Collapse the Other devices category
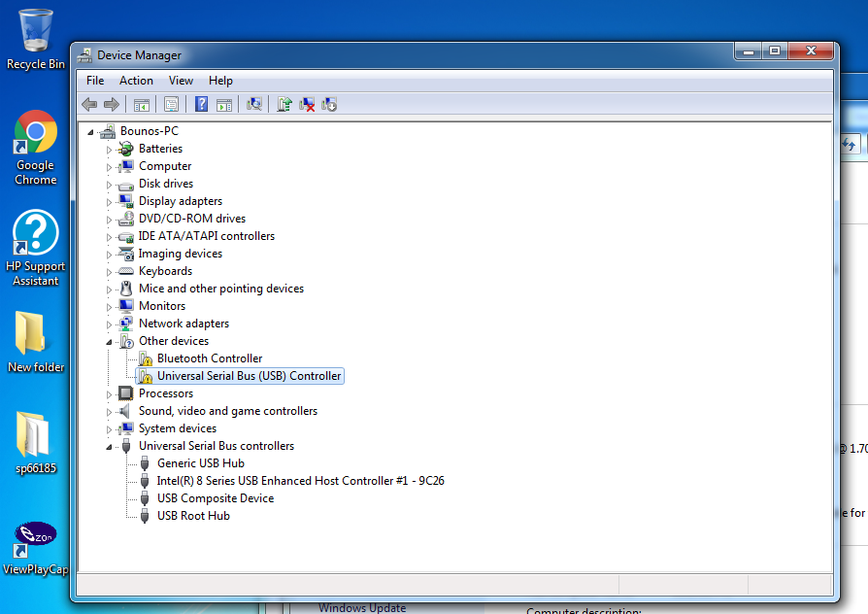Screen dimensions: 868x614 click(x=110, y=341)
